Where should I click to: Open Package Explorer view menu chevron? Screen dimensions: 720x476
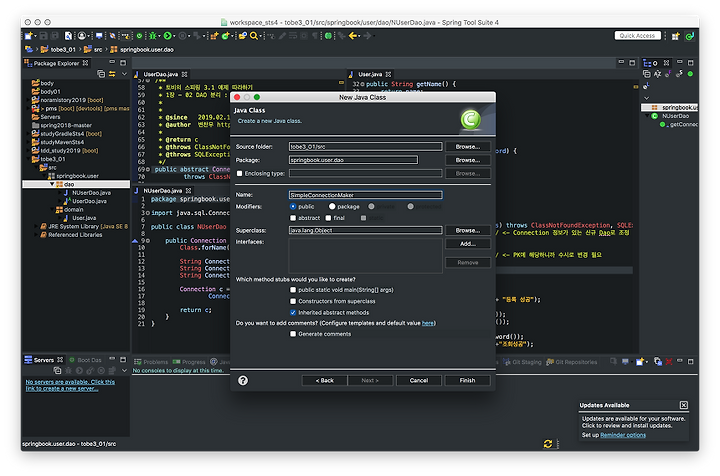pos(124,73)
